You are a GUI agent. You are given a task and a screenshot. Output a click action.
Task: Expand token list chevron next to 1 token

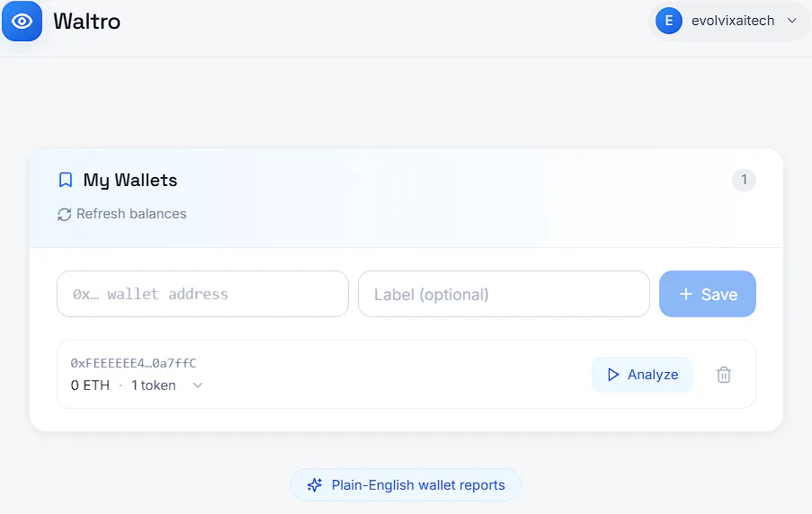click(x=197, y=385)
